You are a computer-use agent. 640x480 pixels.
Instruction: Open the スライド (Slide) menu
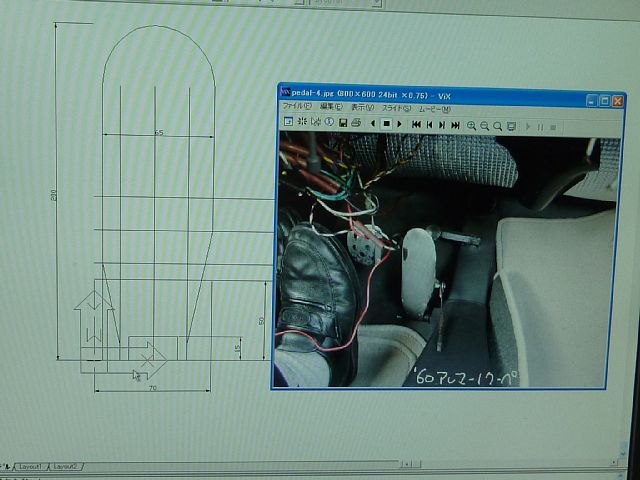coord(395,107)
